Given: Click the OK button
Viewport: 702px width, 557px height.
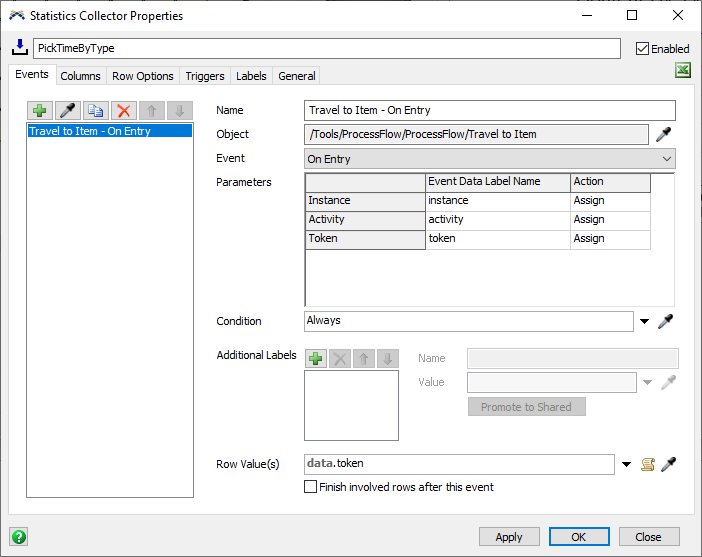Looking at the screenshot, I should point(579,537).
